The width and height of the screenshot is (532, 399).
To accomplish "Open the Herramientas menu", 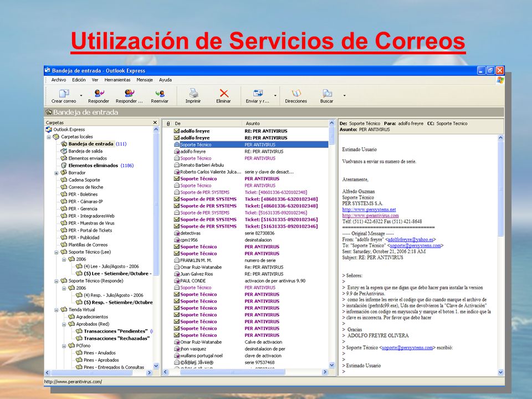I will [117, 80].
